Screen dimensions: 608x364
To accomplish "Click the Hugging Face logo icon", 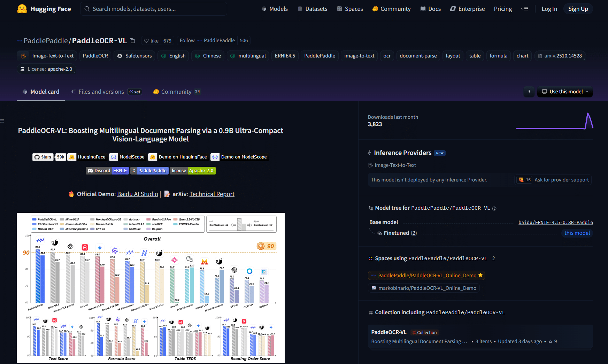I will click(x=22, y=9).
